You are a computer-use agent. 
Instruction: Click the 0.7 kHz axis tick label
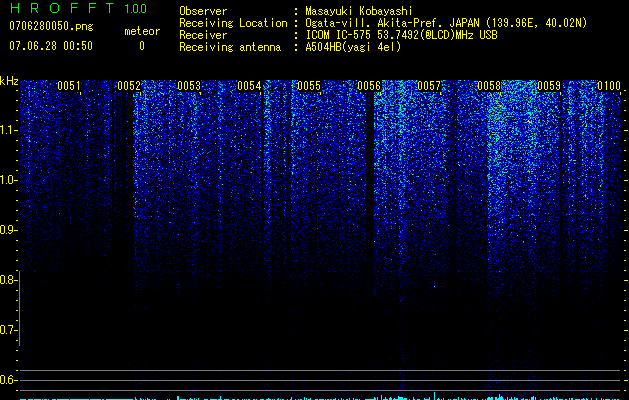coord(8,330)
